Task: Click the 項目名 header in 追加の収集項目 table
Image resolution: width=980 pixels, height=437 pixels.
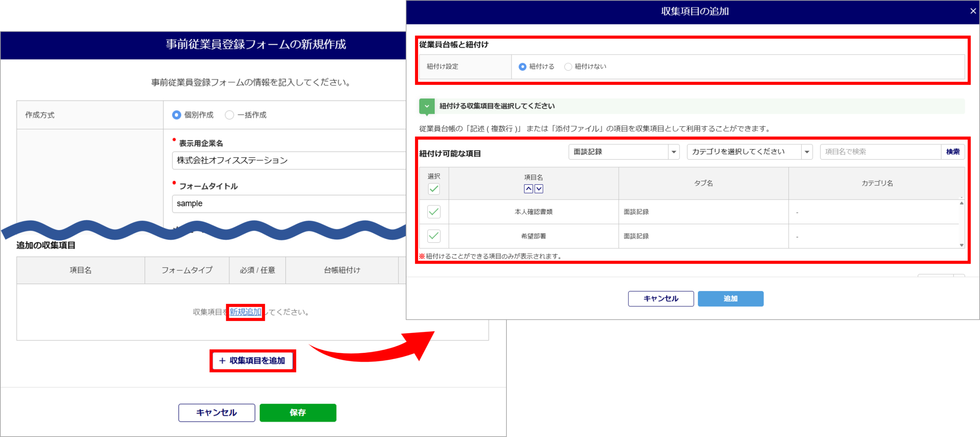Action: [x=81, y=270]
